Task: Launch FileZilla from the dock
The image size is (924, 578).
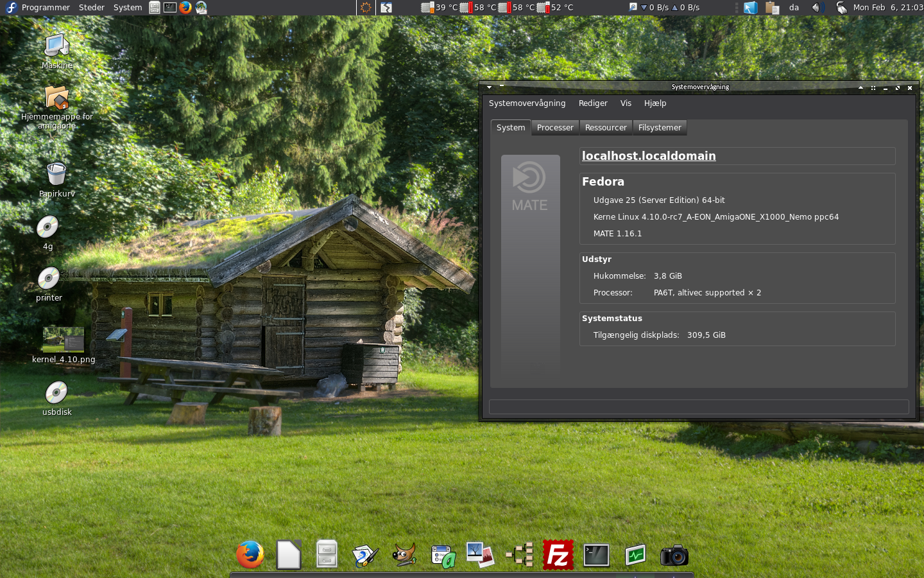Action: click(558, 555)
